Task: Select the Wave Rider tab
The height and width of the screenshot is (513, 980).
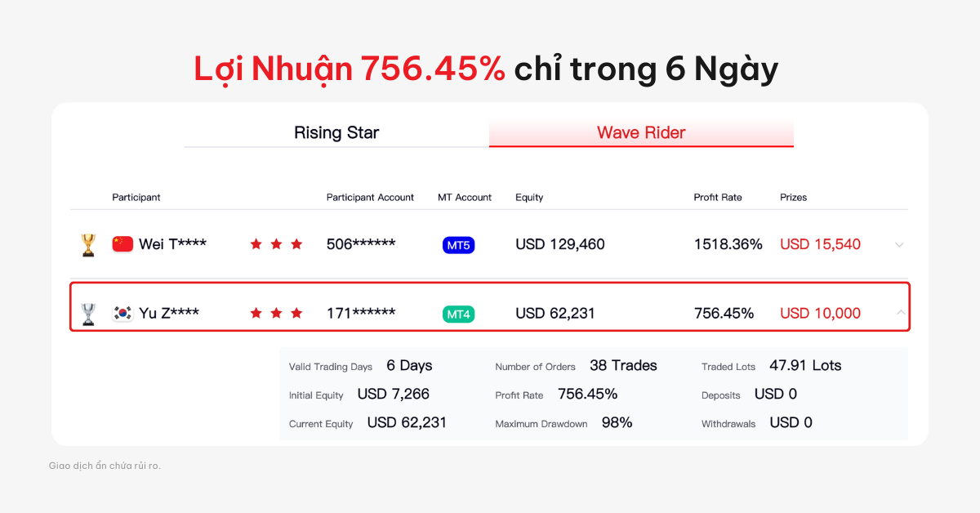Action: coord(641,132)
